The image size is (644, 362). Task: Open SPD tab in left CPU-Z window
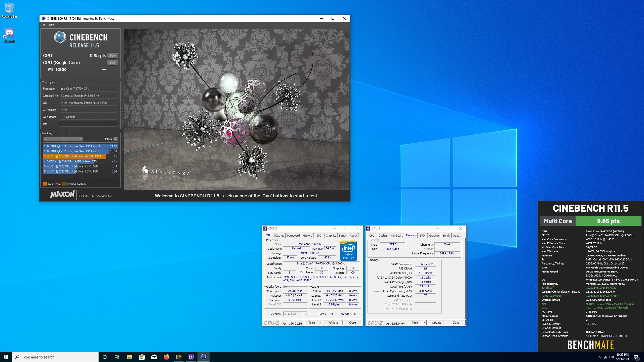(x=319, y=236)
